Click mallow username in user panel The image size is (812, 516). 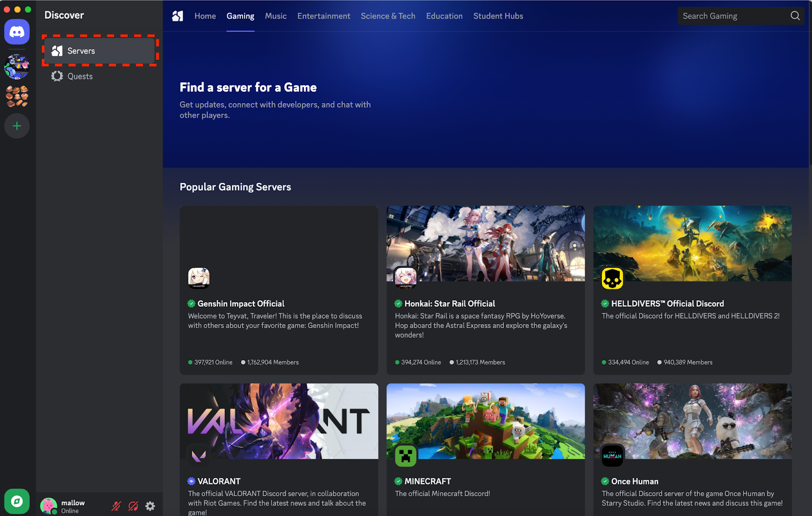[x=73, y=503]
